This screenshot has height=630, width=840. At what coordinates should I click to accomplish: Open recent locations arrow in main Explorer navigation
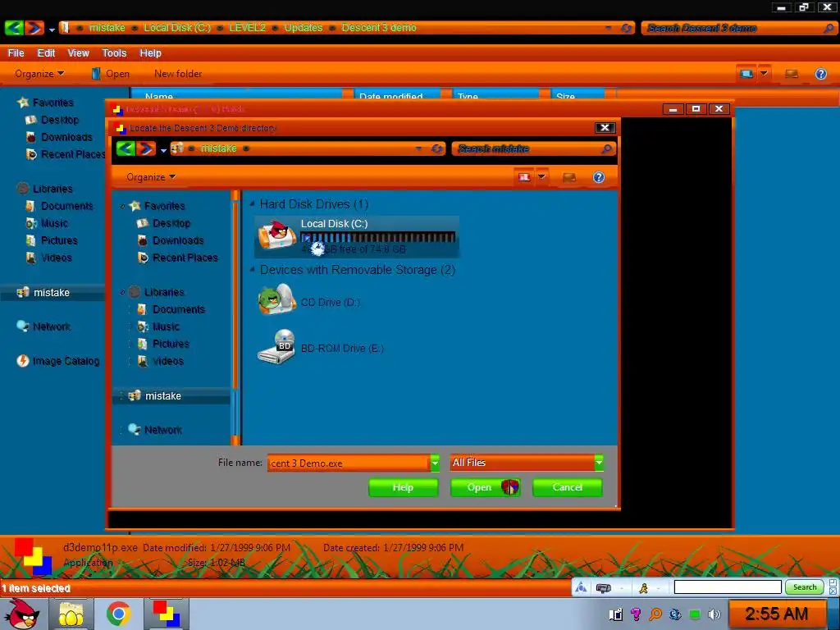52,30
